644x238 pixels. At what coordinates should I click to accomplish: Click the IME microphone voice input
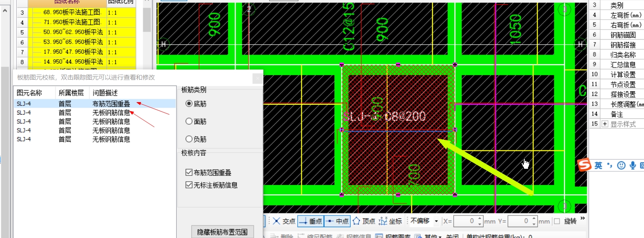pyautogui.click(x=633, y=165)
